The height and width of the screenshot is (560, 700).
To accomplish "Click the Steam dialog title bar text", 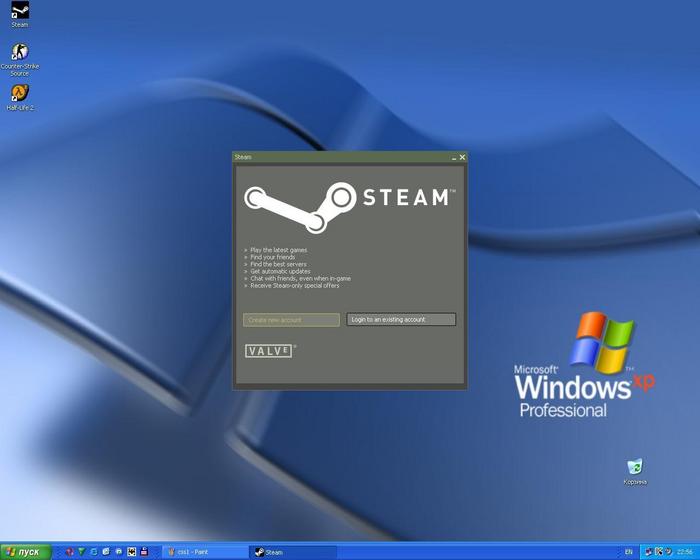I will [243, 157].
